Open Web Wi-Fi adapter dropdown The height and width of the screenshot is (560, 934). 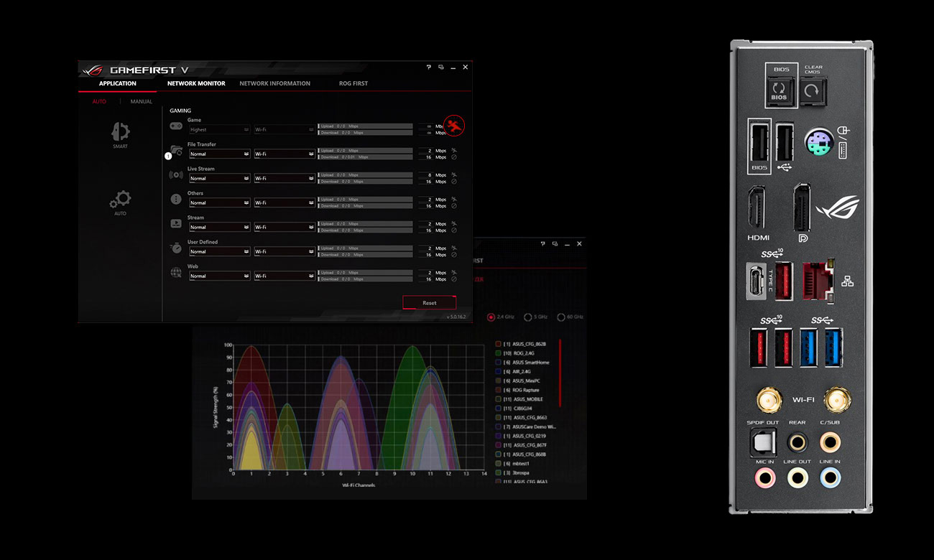pos(285,276)
